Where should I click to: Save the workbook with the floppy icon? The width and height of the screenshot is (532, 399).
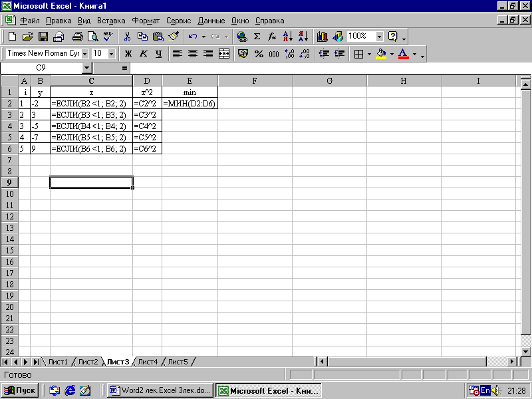click(x=43, y=37)
